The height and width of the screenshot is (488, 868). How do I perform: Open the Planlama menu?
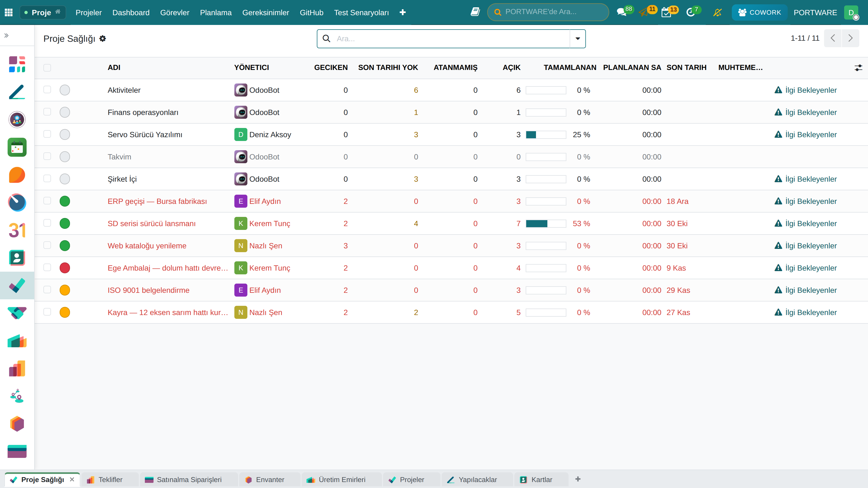(x=216, y=12)
